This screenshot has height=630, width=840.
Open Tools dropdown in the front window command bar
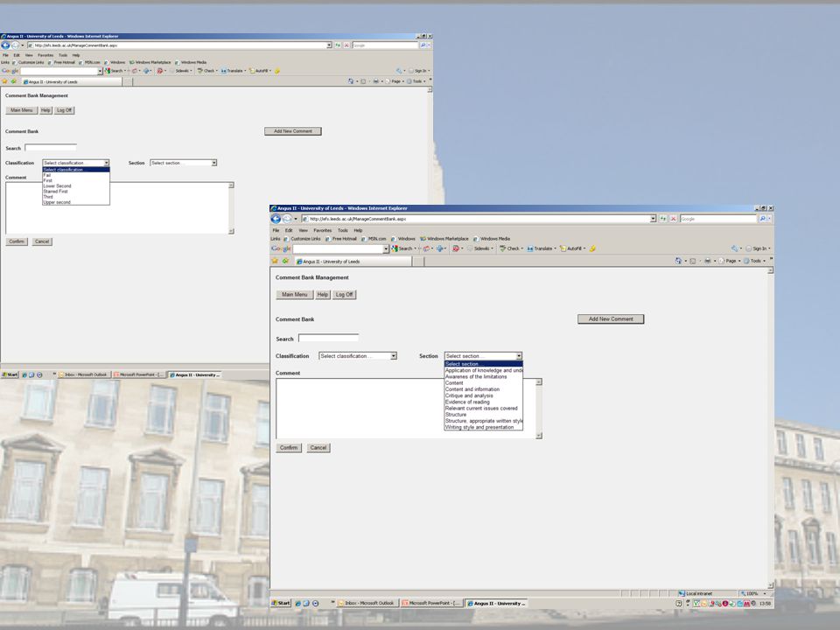754,261
